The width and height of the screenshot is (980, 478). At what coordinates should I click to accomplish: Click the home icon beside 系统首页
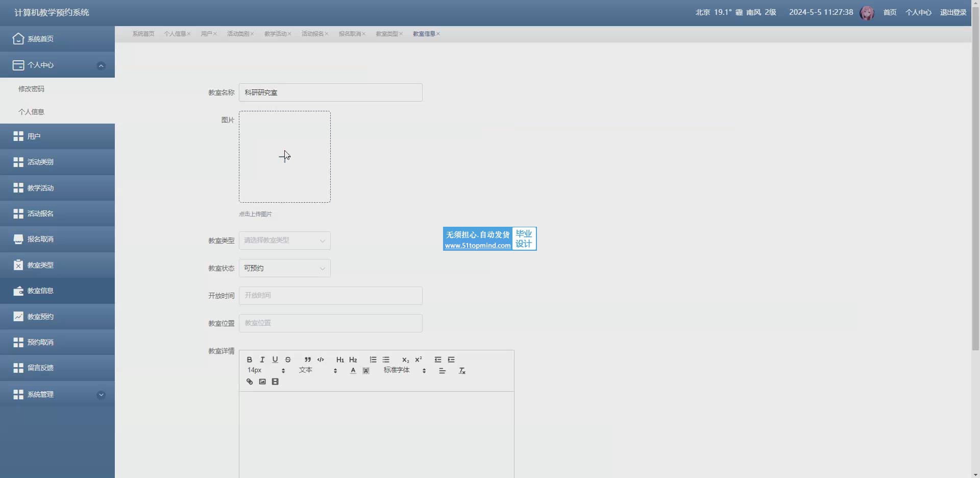tap(18, 38)
